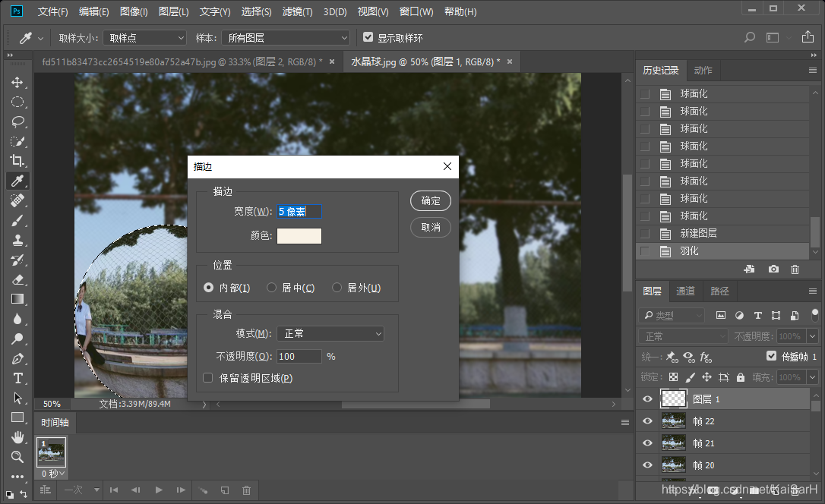Go to next frame in timeline
The width and height of the screenshot is (825, 504).
point(181,490)
